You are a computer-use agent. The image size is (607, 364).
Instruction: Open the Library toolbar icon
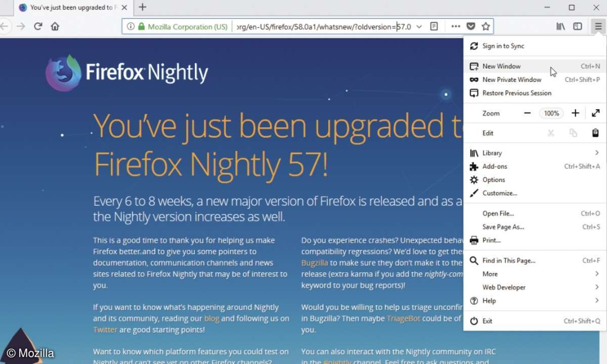pyautogui.click(x=560, y=26)
